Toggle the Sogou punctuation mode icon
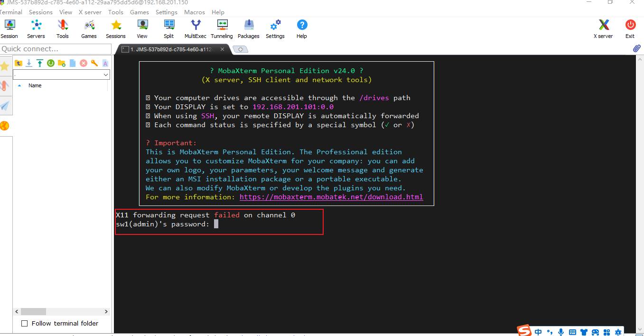This screenshot has height=336, width=644. (x=550, y=332)
